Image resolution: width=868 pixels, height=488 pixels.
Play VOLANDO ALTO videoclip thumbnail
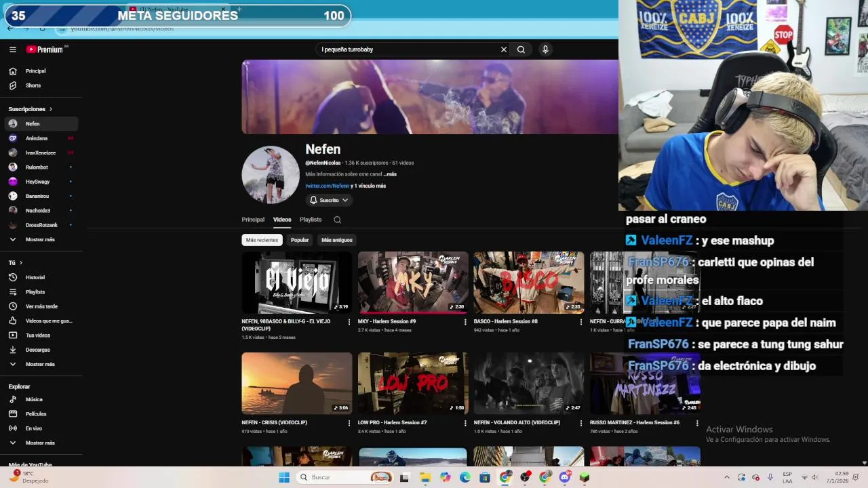tap(529, 384)
